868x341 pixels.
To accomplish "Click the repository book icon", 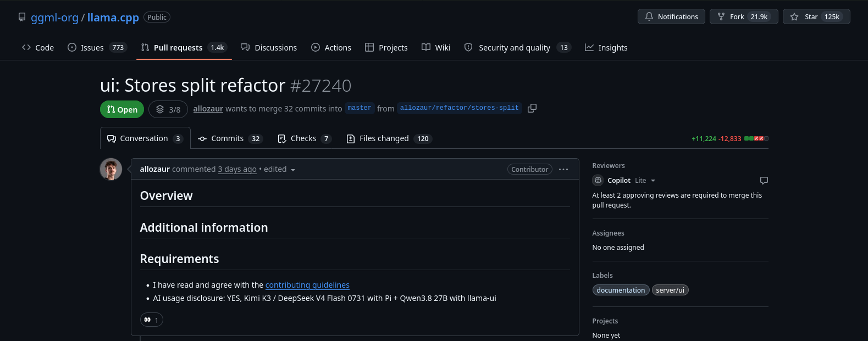I will 22,17.
